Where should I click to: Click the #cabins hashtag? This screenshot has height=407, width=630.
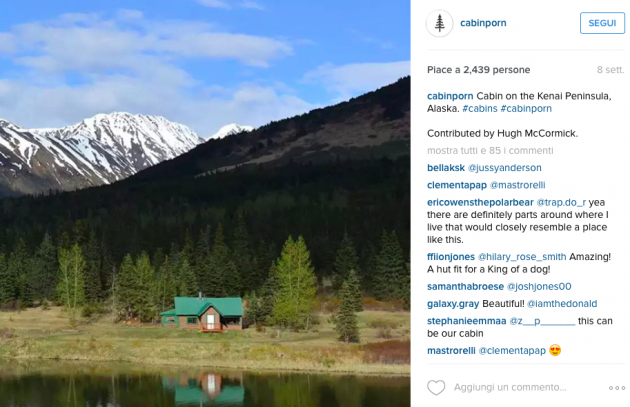click(x=480, y=108)
